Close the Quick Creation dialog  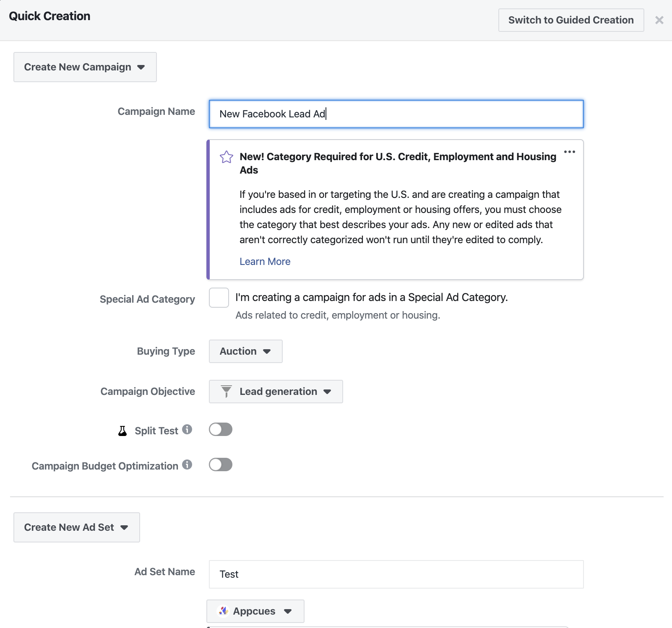click(x=659, y=20)
